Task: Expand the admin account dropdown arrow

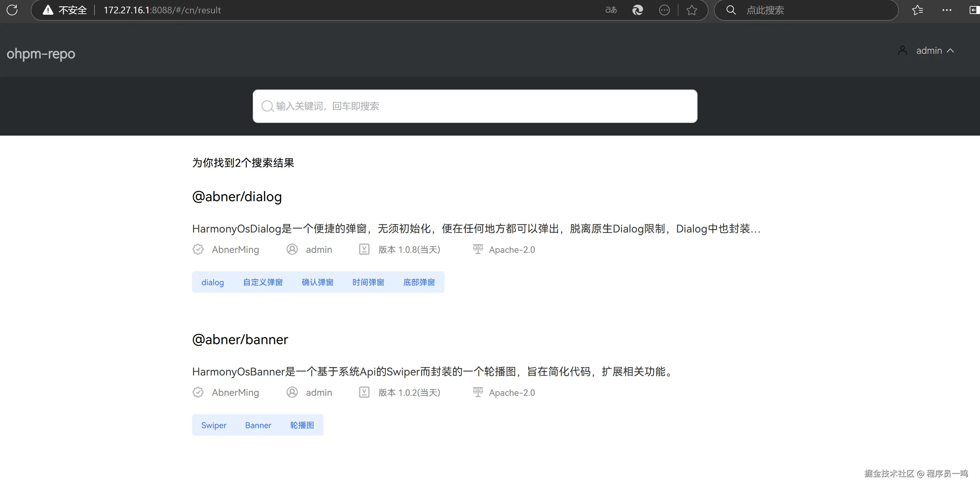Action: pos(950,50)
